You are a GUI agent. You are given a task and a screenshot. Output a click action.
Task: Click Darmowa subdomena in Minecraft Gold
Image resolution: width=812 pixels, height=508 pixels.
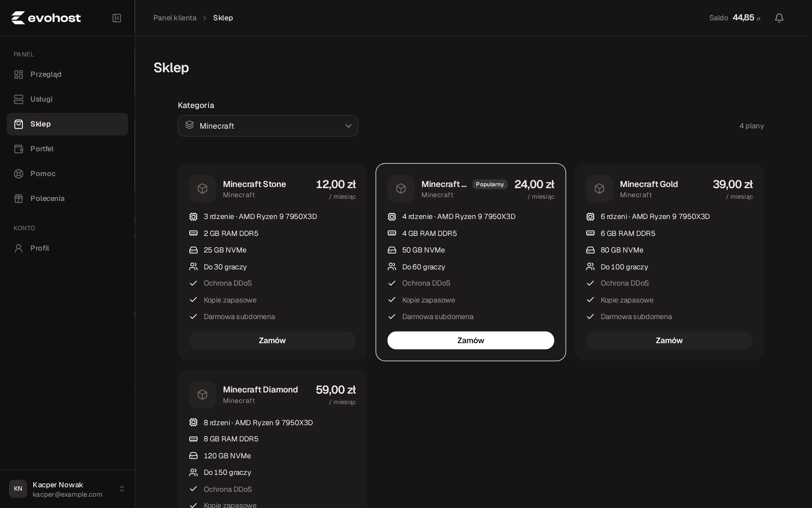pyautogui.click(x=636, y=317)
